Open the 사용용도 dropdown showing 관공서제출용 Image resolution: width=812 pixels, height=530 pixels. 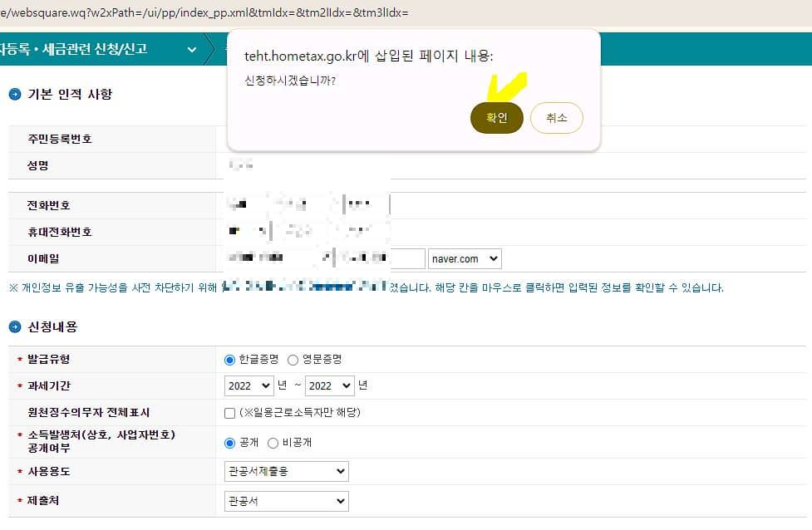click(x=287, y=471)
